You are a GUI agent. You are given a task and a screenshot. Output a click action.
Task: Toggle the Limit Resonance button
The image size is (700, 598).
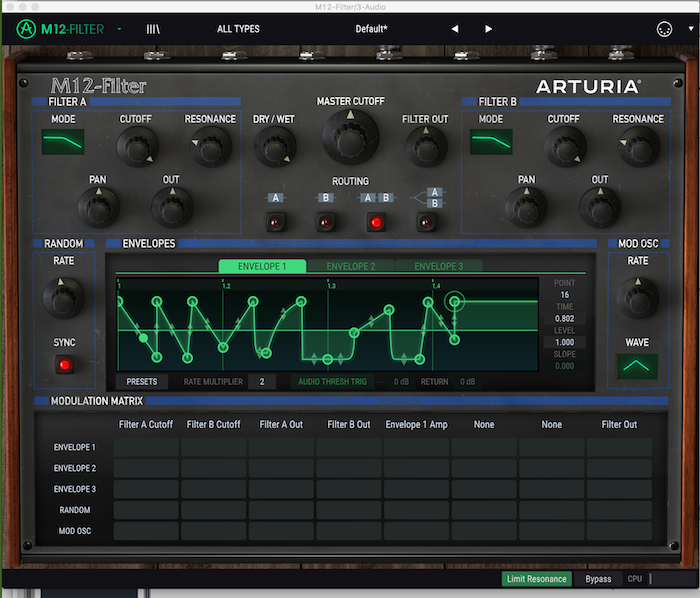coord(536,579)
